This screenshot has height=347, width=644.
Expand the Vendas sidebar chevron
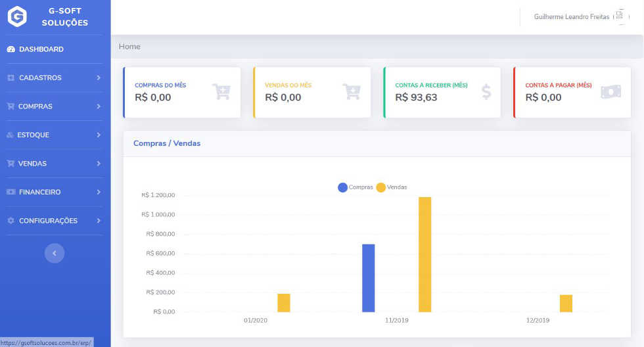tap(98, 164)
